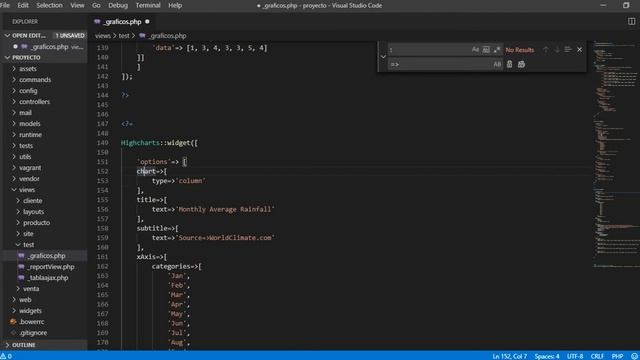Screen dimensions: 640x360
Task: Open the Debug menu
Action: tap(118, 5)
